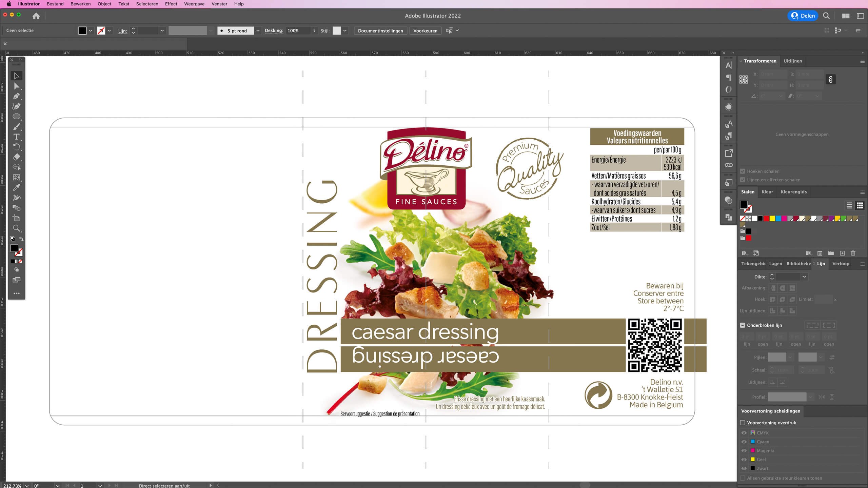This screenshot has height=488, width=868.
Task: Select the Artboard tool
Action: [16, 218]
